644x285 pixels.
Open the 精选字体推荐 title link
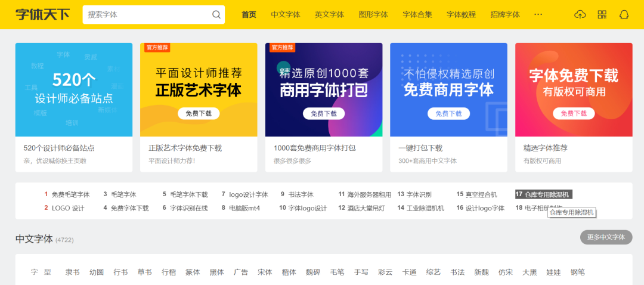tap(546, 148)
